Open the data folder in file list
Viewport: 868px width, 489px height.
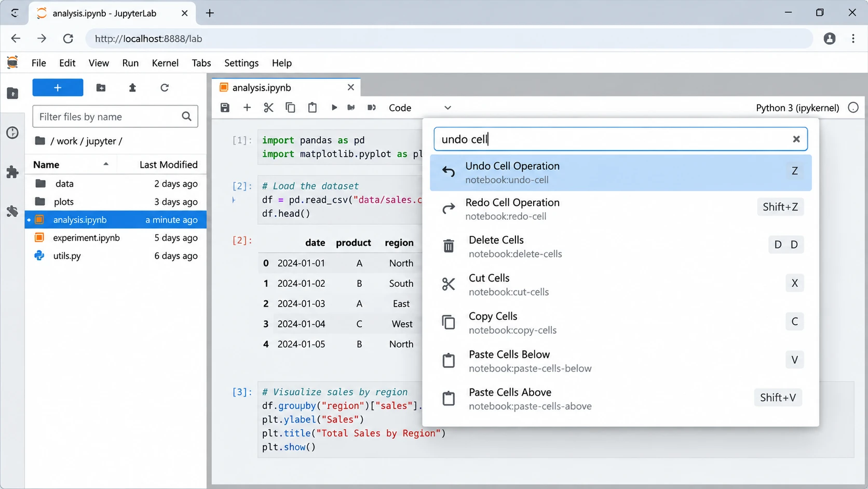pos(116,183)
